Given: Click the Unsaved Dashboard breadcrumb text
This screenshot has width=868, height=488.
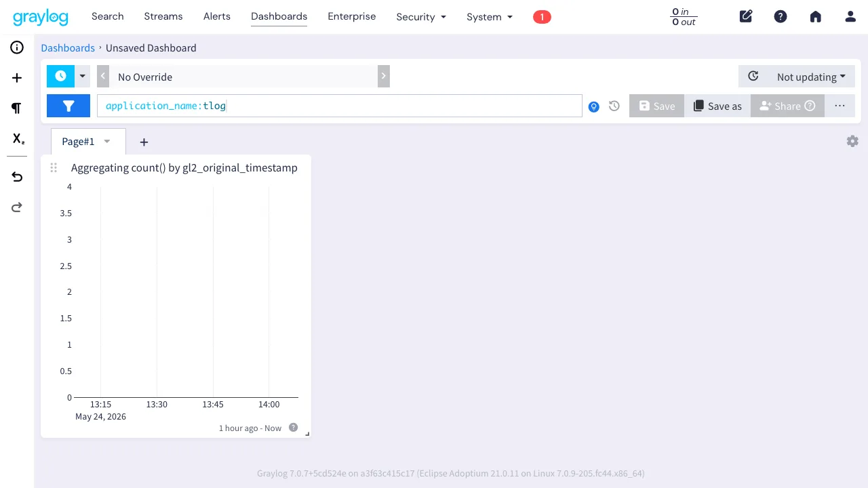Looking at the screenshot, I should point(151,48).
